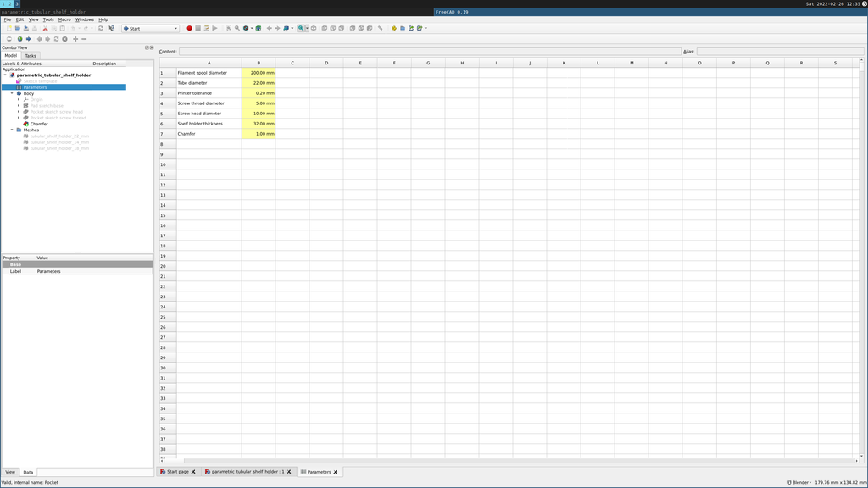Collapse the parametric_tubular_shelf_holder document node
The height and width of the screenshot is (488, 868).
pos(6,75)
